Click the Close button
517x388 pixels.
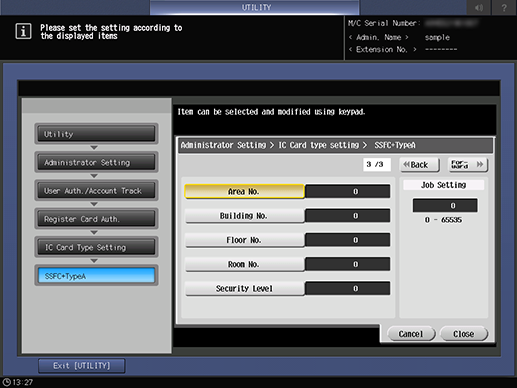[464, 334]
